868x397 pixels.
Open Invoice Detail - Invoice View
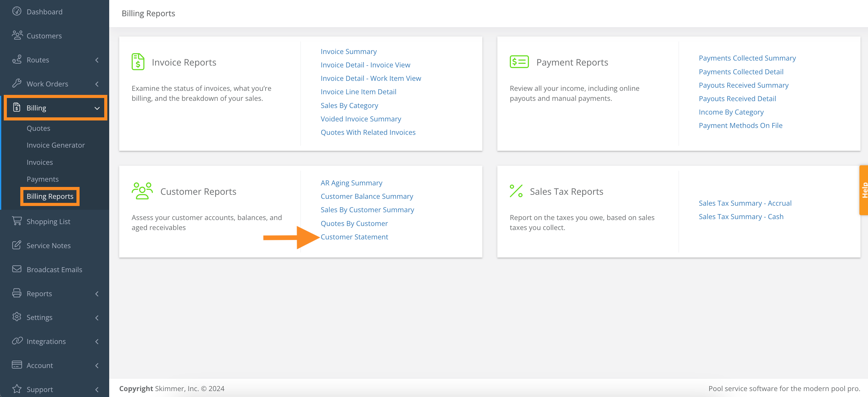(x=365, y=65)
